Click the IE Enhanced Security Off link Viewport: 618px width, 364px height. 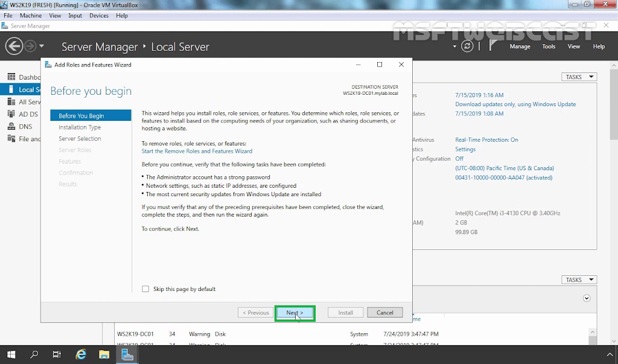[x=459, y=159]
